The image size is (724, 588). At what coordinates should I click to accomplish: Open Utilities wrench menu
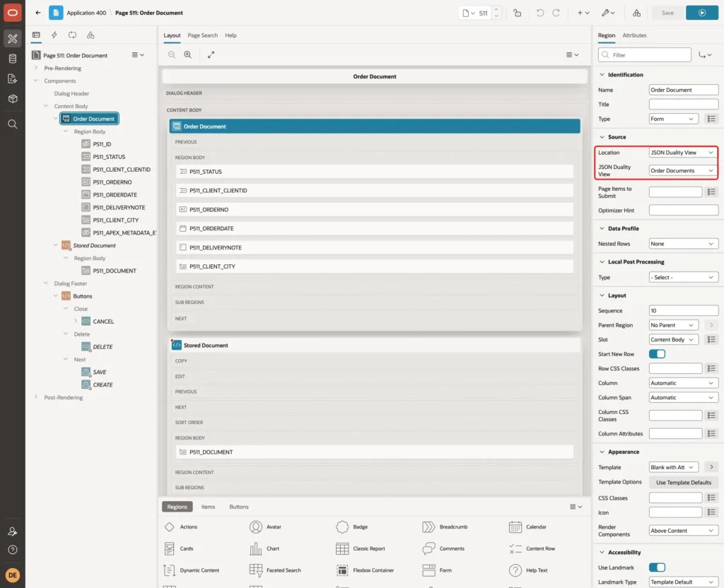pyautogui.click(x=608, y=13)
